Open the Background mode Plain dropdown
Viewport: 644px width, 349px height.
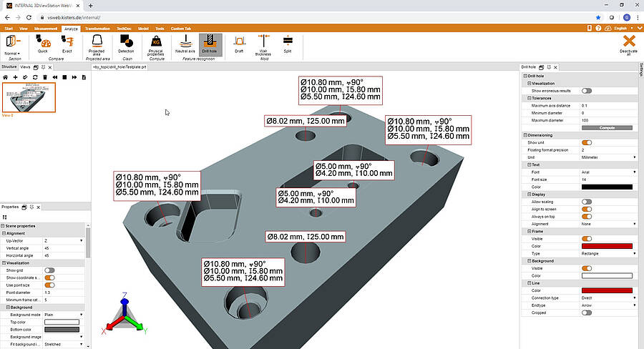(x=63, y=315)
